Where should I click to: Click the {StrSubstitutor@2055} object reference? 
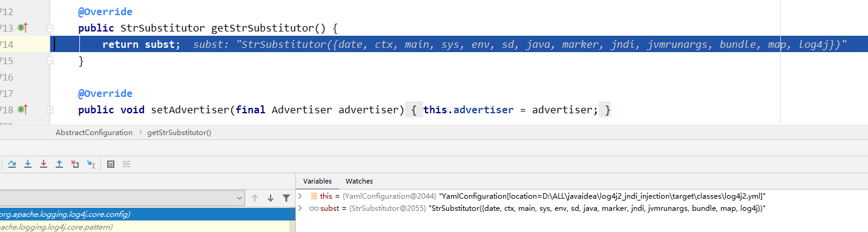(388, 208)
